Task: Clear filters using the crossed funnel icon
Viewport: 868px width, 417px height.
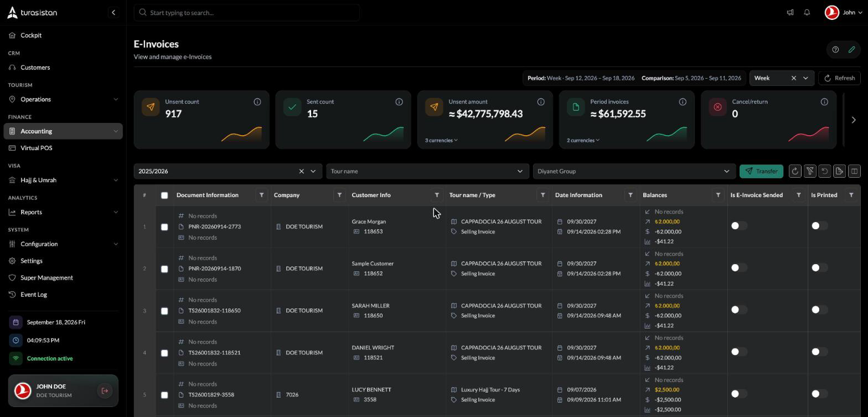Action: (810, 171)
